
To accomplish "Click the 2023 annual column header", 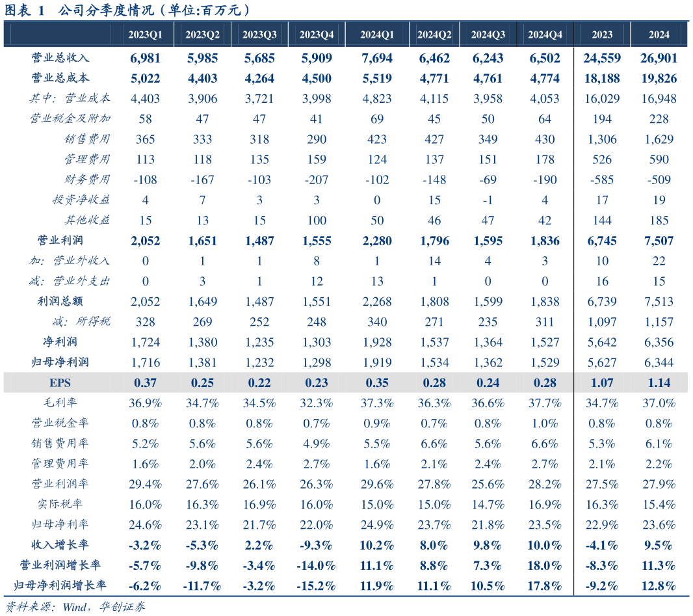I will pyautogui.click(x=602, y=34).
